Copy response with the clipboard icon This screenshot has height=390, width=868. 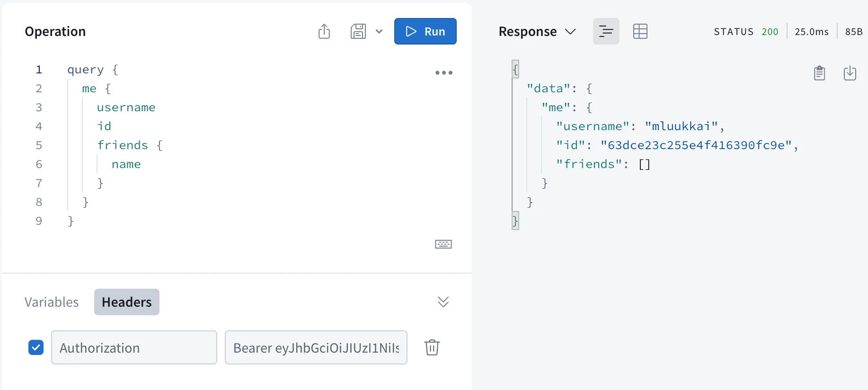820,73
